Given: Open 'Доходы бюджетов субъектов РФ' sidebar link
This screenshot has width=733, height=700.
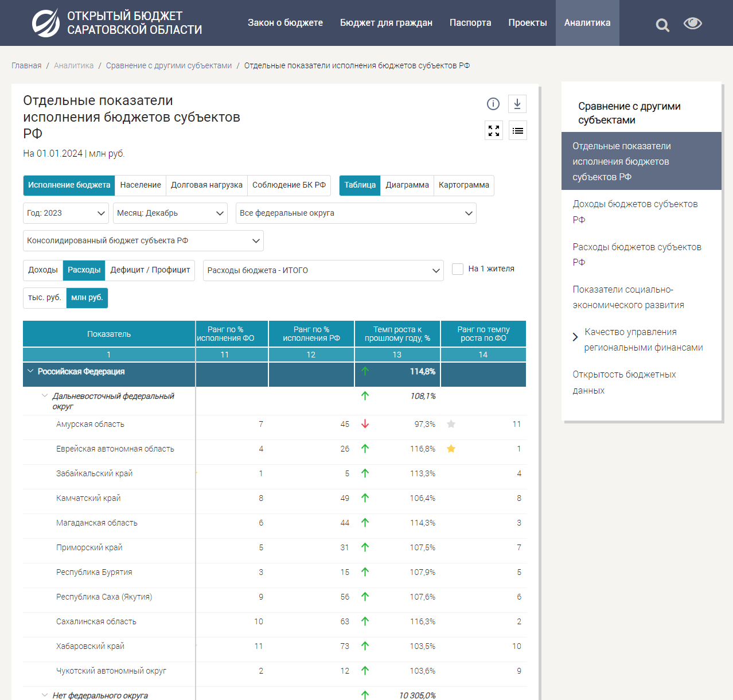Looking at the screenshot, I should [x=635, y=212].
